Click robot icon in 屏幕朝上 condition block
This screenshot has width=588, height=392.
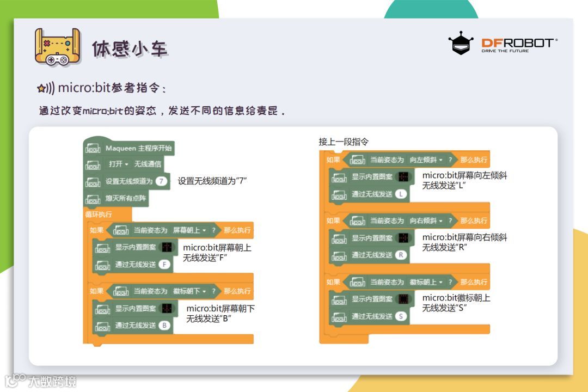point(121,230)
